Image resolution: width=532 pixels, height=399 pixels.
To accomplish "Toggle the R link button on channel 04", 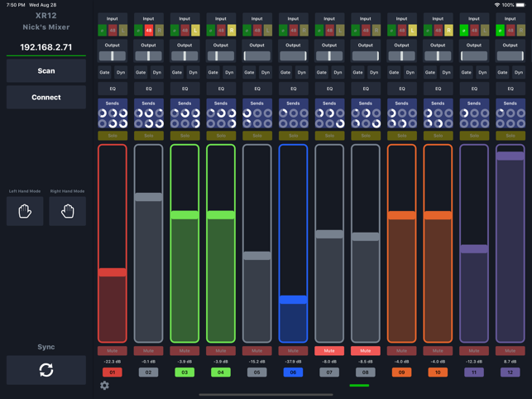I will [232, 31].
